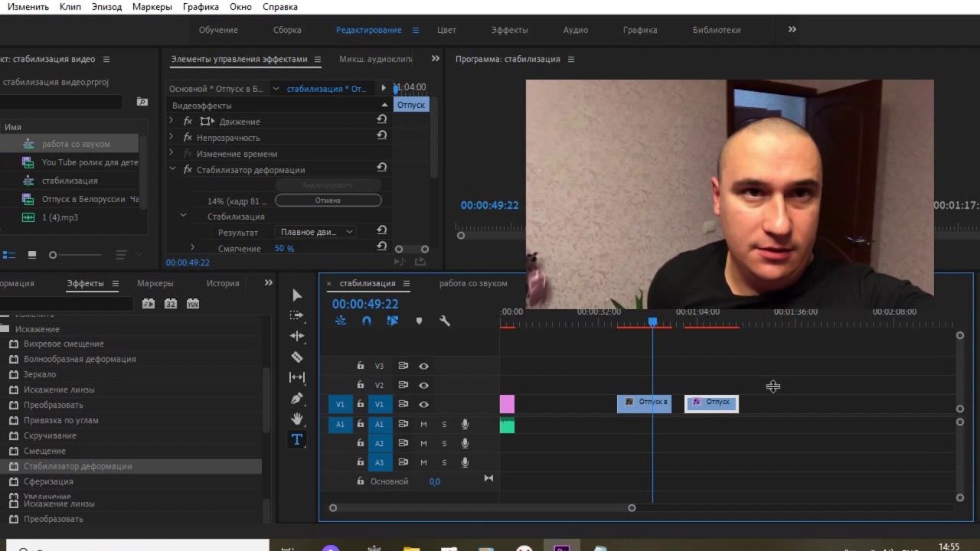This screenshot has width=980, height=551.
Task: Reset the Результат parameter
Action: (382, 230)
